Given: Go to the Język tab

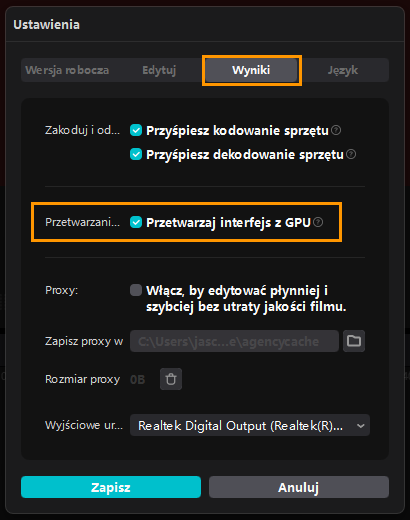Looking at the screenshot, I should tap(343, 70).
